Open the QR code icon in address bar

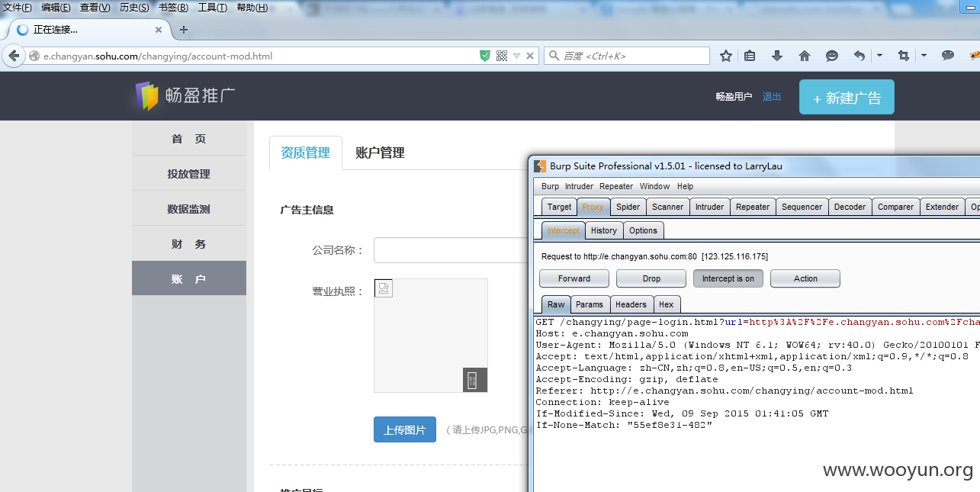tap(502, 56)
